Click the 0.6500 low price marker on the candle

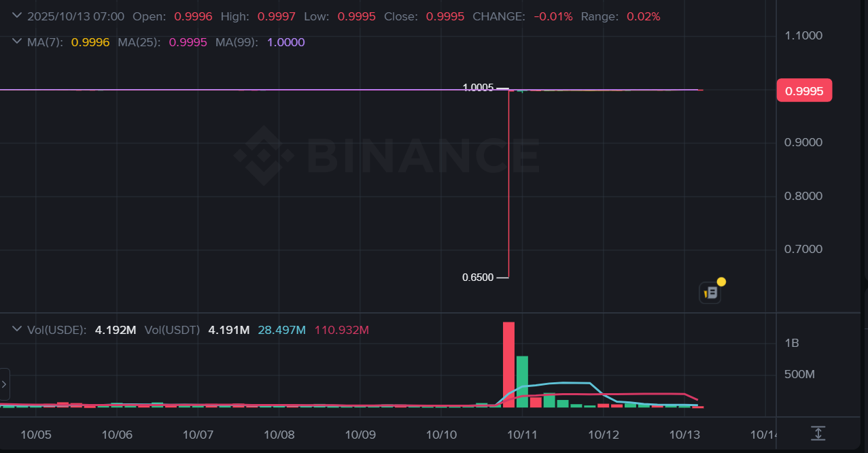point(478,277)
